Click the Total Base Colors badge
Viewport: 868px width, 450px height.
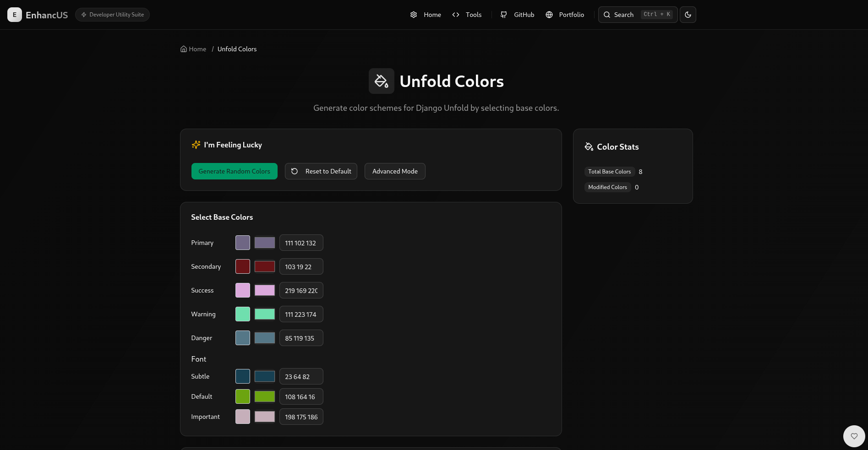point(609,172)
